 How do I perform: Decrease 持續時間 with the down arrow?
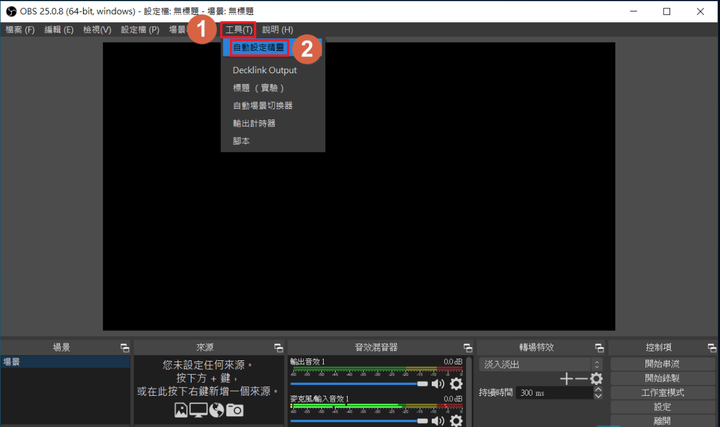pos(598,396)
